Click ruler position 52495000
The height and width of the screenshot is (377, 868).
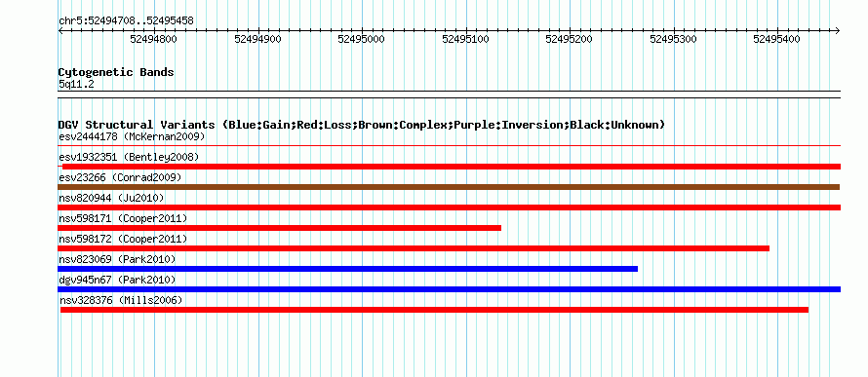tap(362, 39)
